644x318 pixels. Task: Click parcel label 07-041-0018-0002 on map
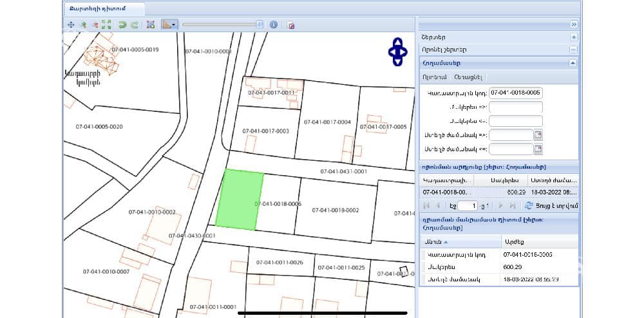click(x=336, y=210)
